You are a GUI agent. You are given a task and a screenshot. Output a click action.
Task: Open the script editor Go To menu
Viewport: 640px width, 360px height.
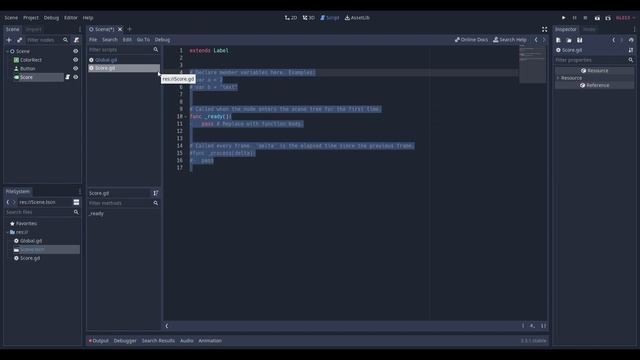[143, 40]
